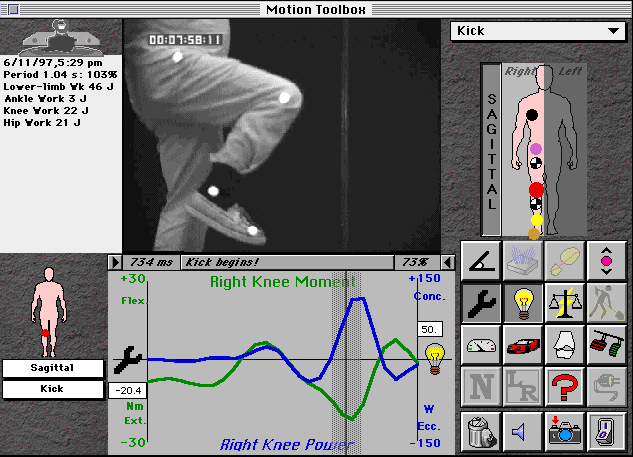Take a snapshot with the camera icon
This screenshot has height=457, width=633.
(564, 430)
